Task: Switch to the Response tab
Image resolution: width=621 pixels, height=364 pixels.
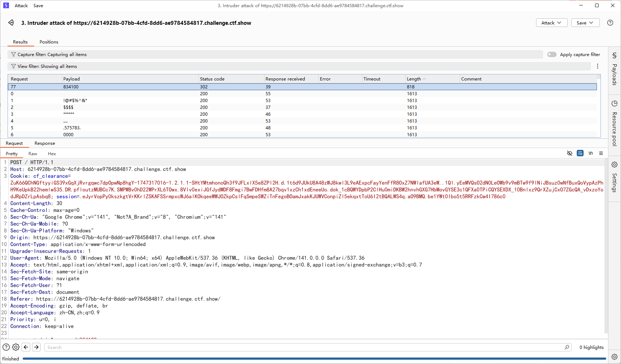Action: 45,143
